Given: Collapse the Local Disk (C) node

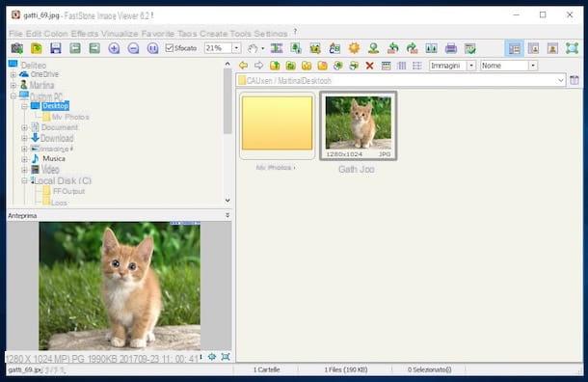Looking at the screenshot, I should (24, 180).
